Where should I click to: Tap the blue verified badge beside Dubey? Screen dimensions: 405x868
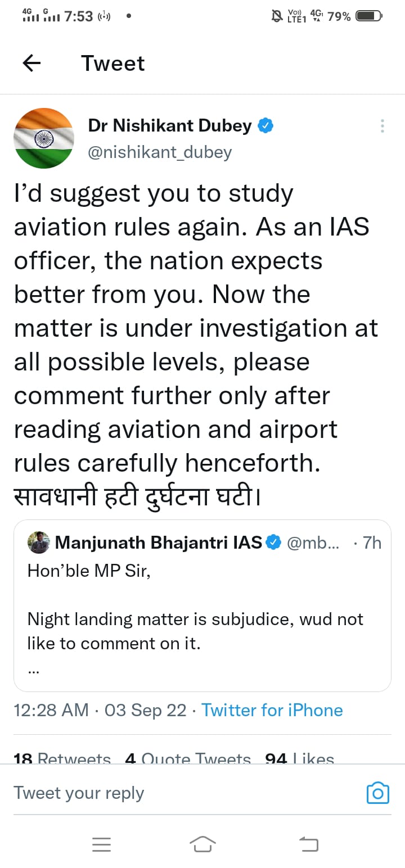pos(265,126)
